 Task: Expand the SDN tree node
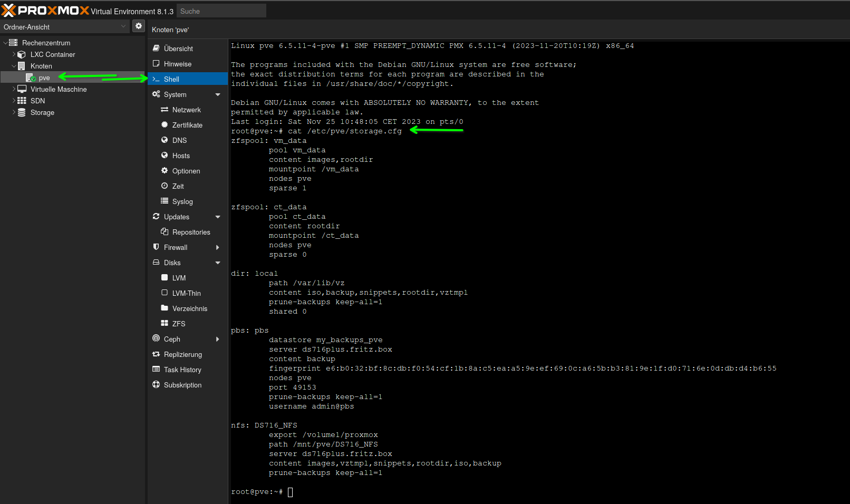[x=14, y=101]
